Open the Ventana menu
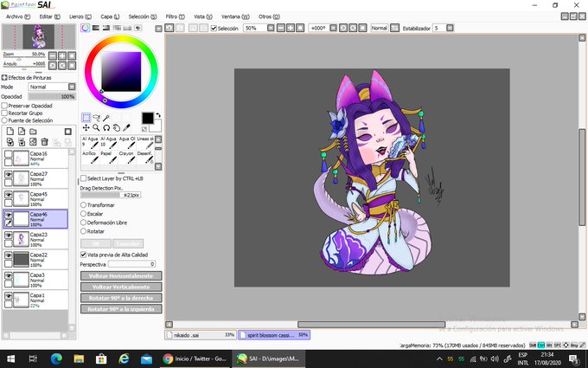 coord(235,16)
